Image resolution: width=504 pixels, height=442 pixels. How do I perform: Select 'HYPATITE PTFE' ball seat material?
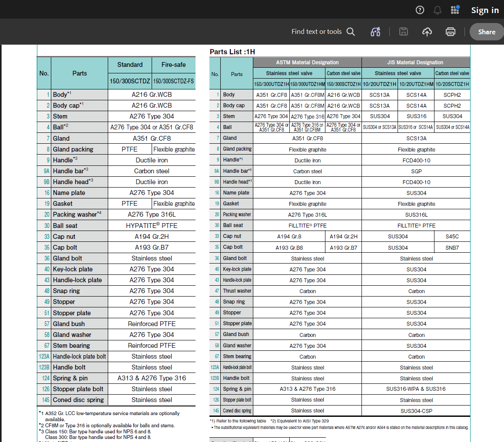pos(152,225)
